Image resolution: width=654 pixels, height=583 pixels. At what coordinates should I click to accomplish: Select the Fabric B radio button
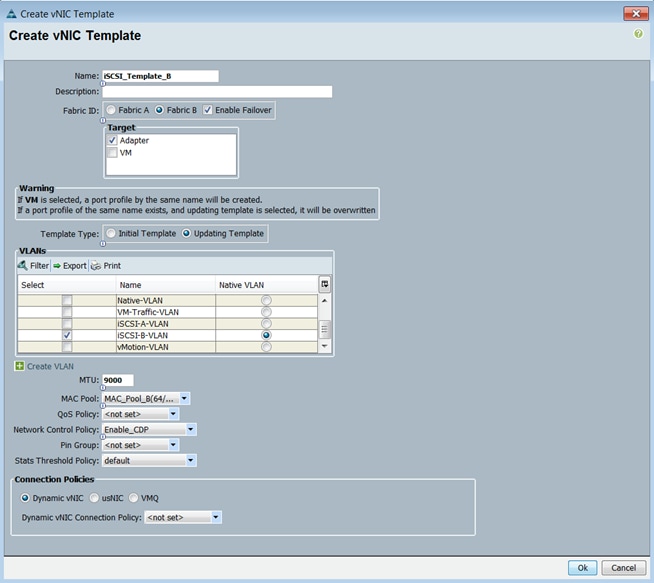159,110
